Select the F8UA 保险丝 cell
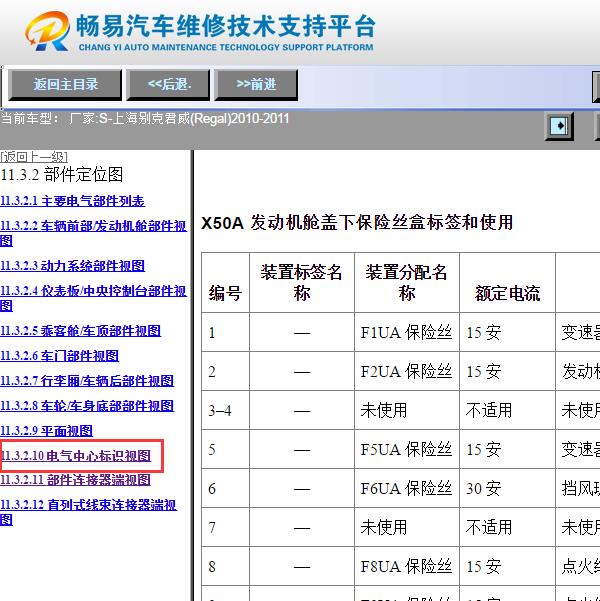 click(x=407, y=566)
